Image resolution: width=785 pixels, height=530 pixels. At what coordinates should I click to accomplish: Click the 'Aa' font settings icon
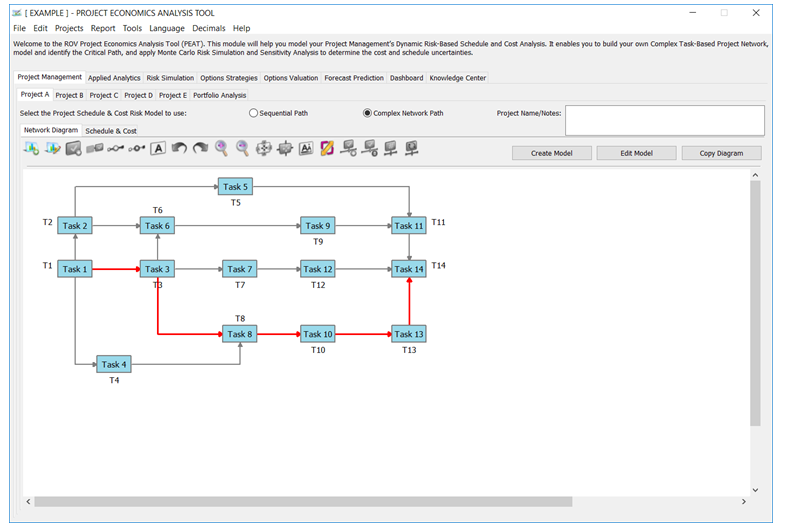[306, 148]
